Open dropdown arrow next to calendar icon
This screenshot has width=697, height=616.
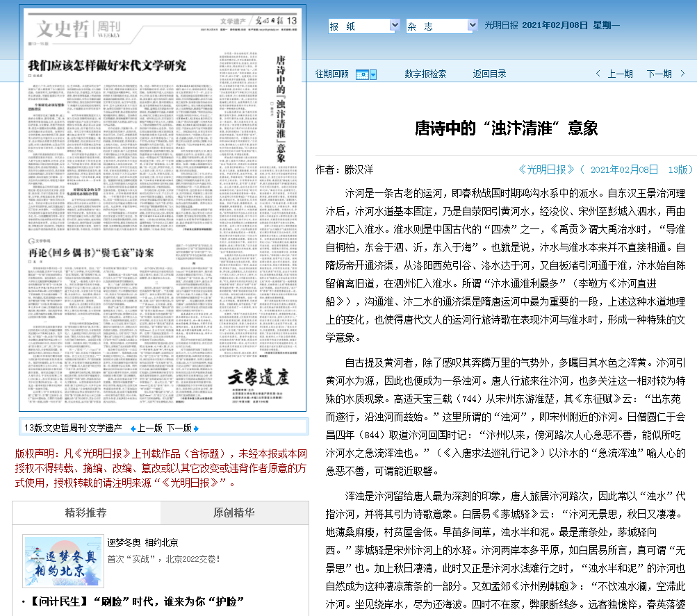coord(373,74)
